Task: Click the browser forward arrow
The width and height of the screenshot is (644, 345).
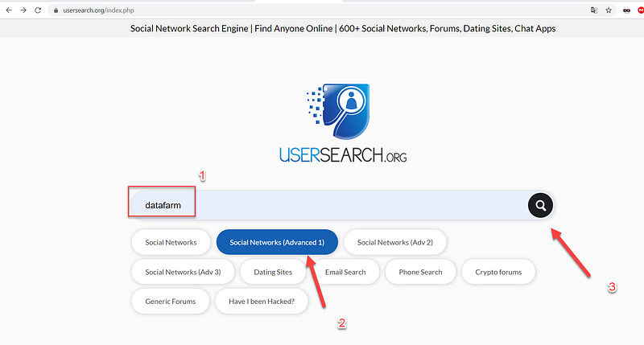Action: 23,10
